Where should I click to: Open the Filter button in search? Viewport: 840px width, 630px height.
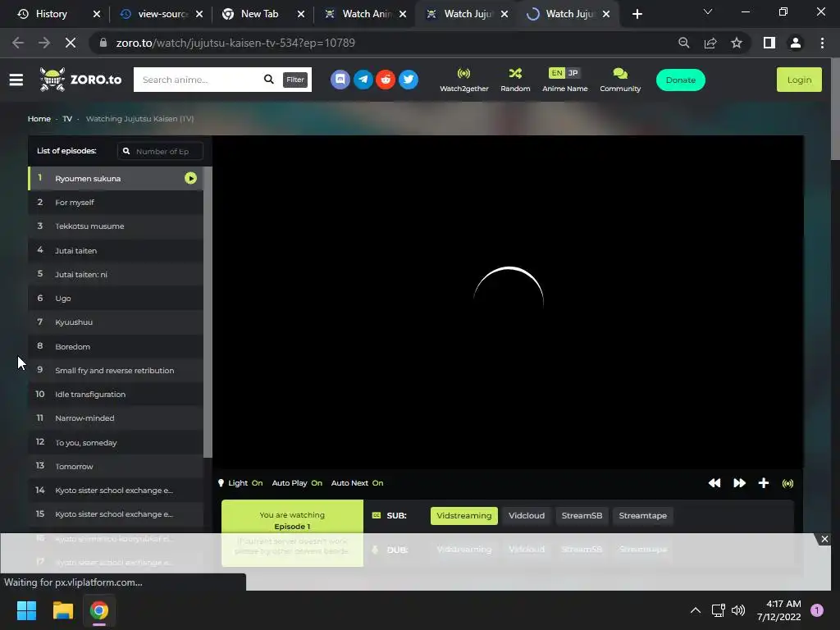[x=295, y=80]
